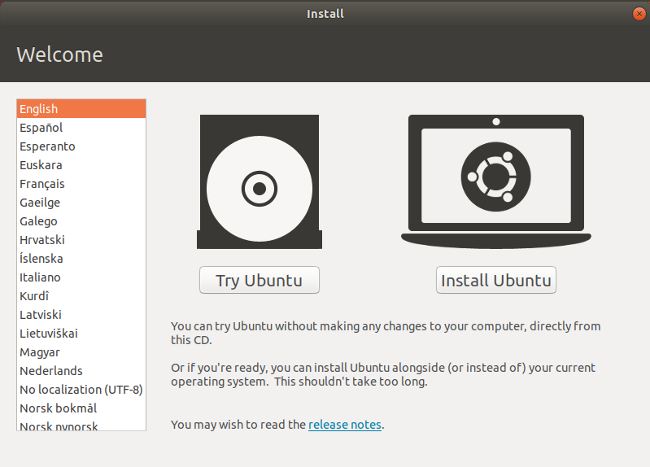This screenshot has height=467, width=650.
Task: Open the release notes link
Action: click(x=345, y=424)
